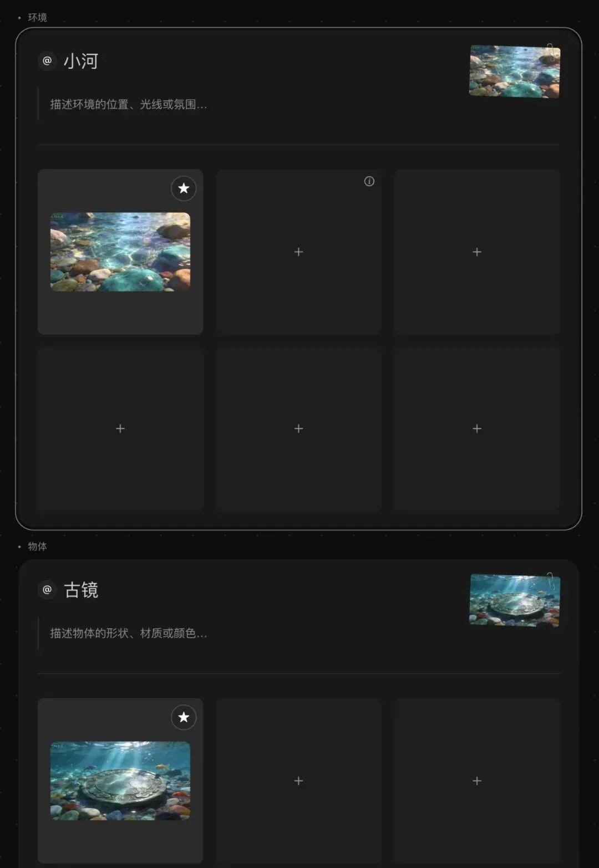Add image in the bottom-middle 小河 slot
599x868 pixels.
[298, 428]
